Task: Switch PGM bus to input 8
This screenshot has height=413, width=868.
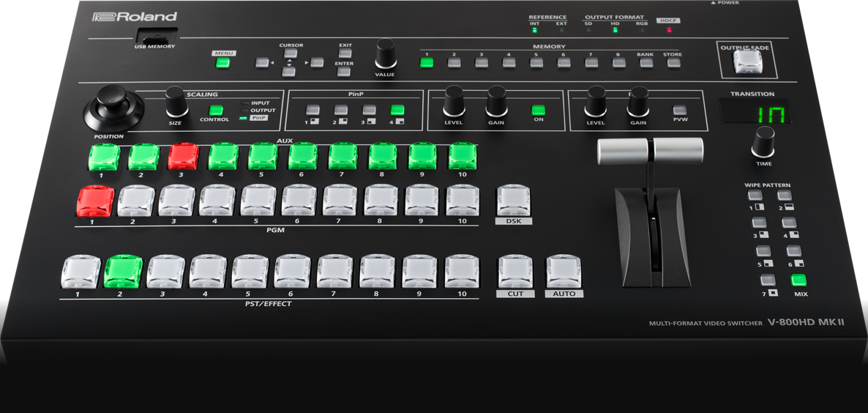Action: 381,200
